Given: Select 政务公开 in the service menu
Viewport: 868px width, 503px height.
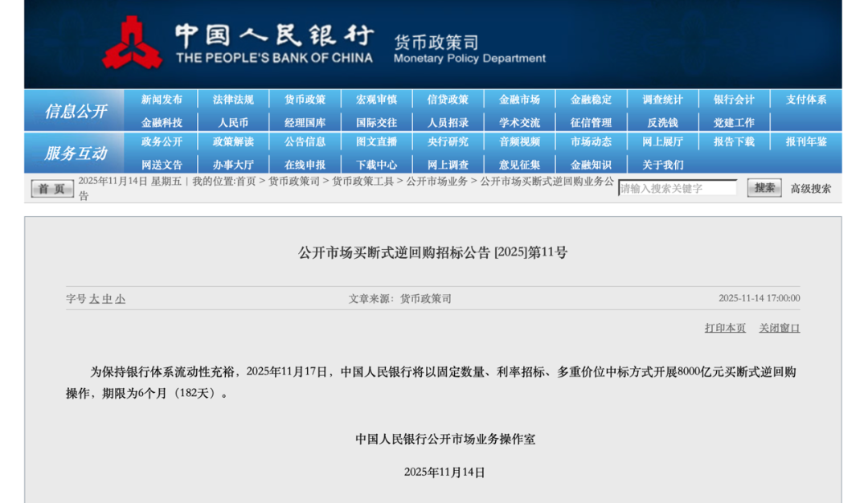Looking at the screenshot, I should point(162,141).
